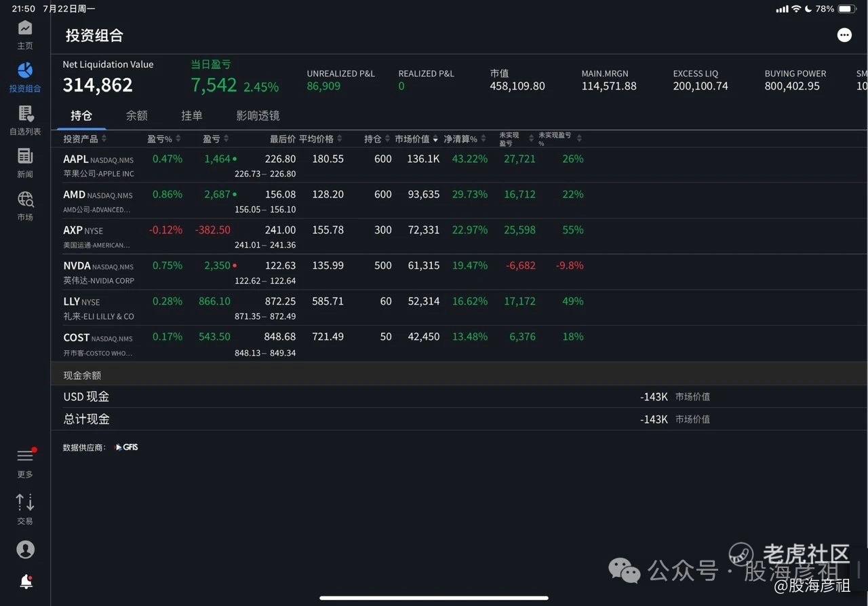Click LLY market value 52,314

[x=424, y=301]
